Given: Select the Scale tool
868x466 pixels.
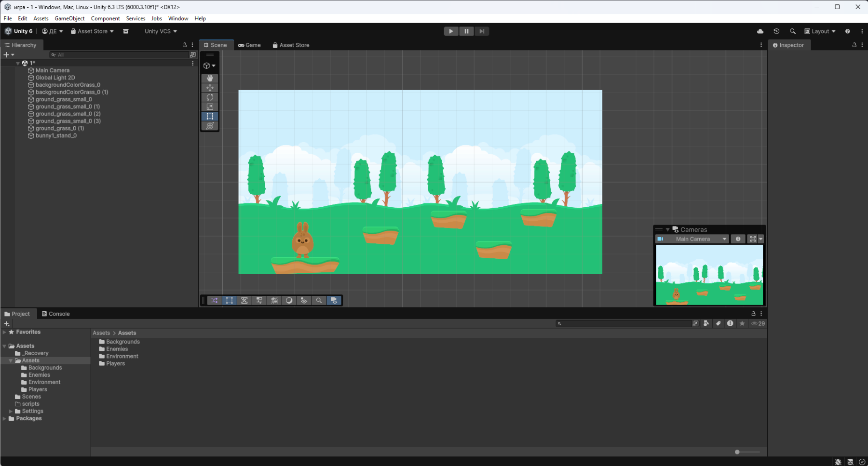Looking at the screenshot, I should pyautogui.click(x=210, y=107).
